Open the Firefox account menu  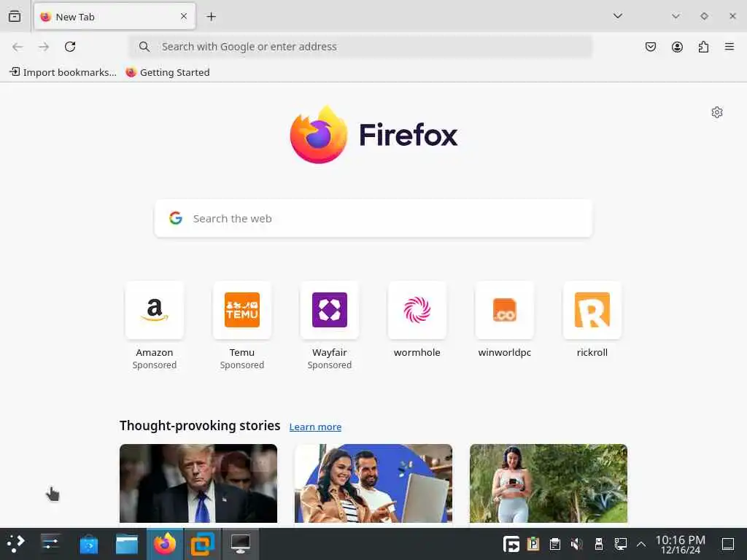pos(677,47)
